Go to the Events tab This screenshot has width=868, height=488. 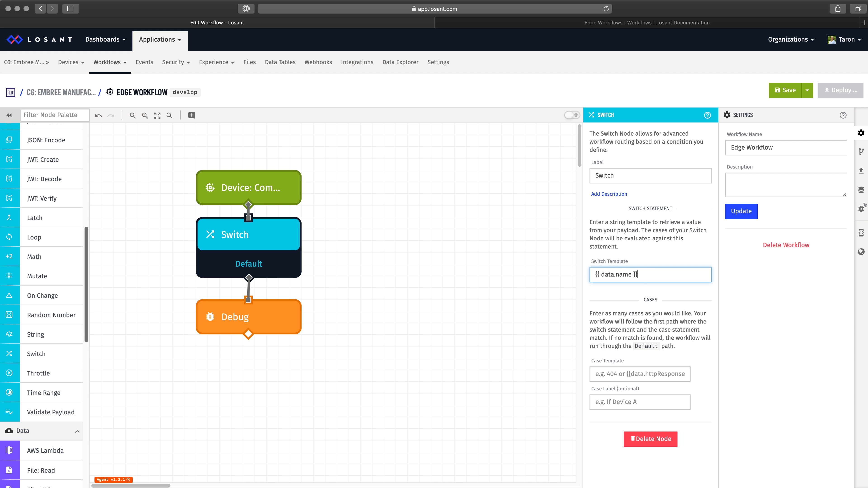point(144,62)
